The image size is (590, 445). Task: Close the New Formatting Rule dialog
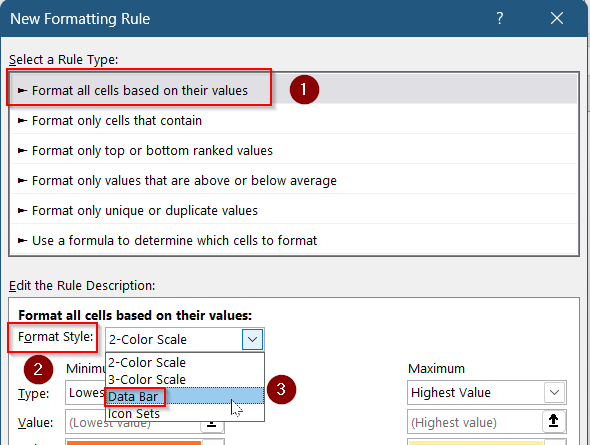click(557, 18)
